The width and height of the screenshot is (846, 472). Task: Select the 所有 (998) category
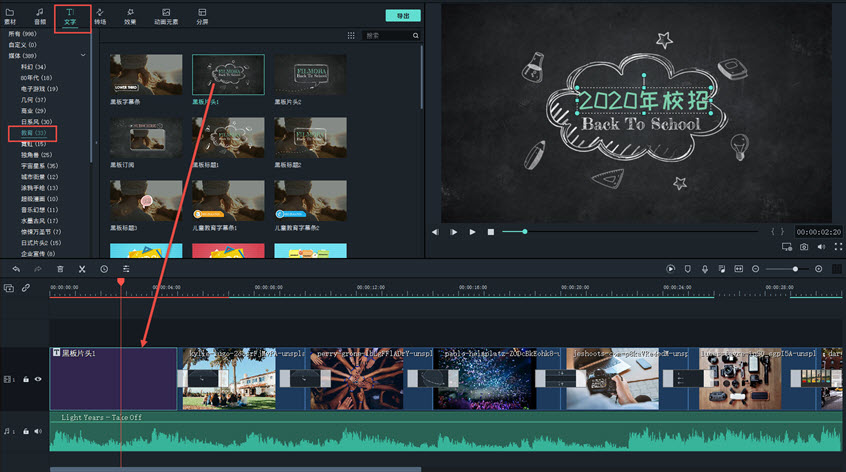click(22, 33)
